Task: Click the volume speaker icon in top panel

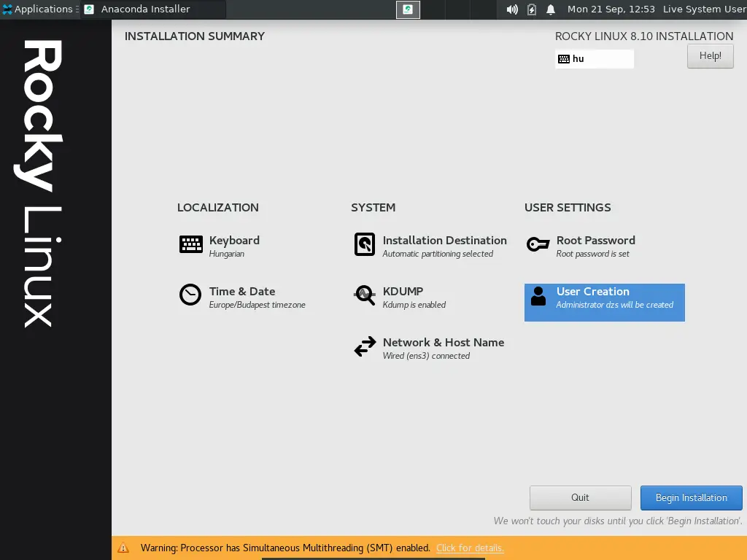Action: coord(512,9)
